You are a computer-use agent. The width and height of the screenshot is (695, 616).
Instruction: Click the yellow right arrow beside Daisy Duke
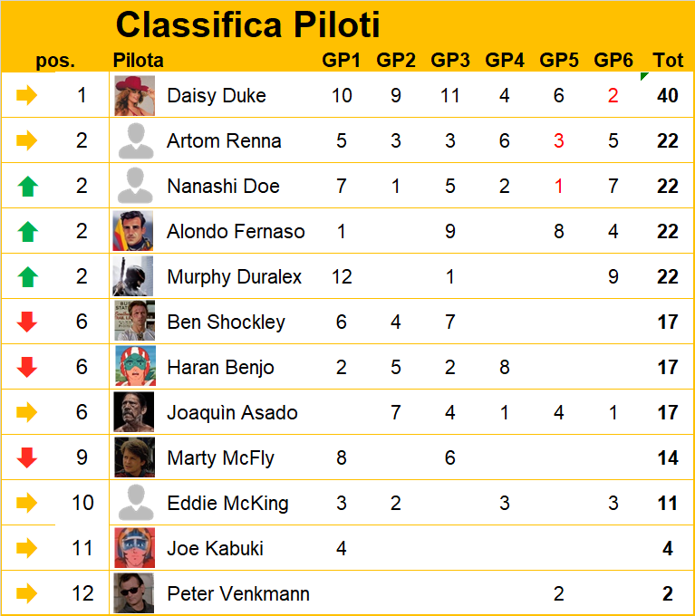pos(26,95)
